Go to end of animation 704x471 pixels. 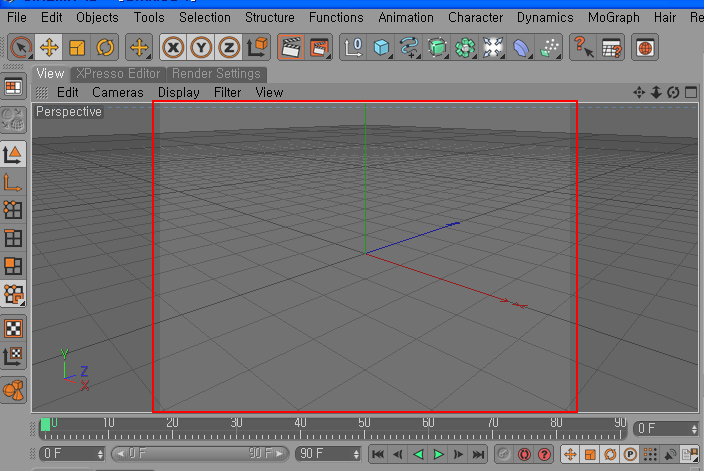[x=478, y=454]
